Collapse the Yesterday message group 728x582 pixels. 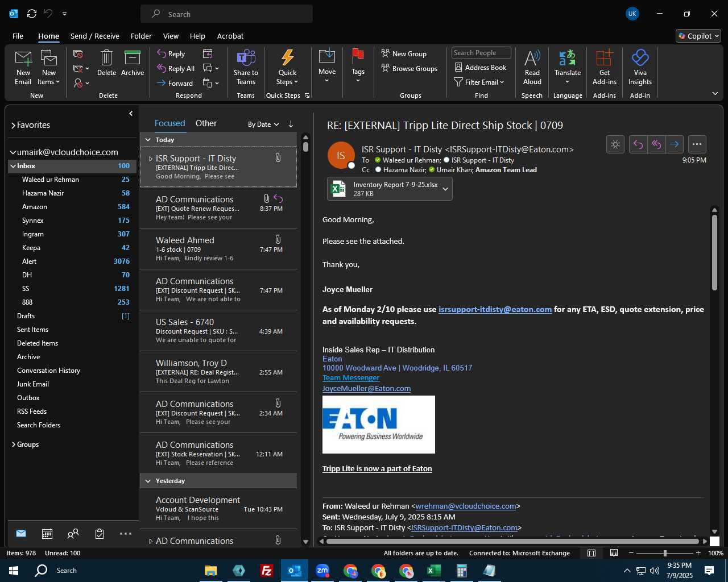pyautogui.click(x=148, y=481)
